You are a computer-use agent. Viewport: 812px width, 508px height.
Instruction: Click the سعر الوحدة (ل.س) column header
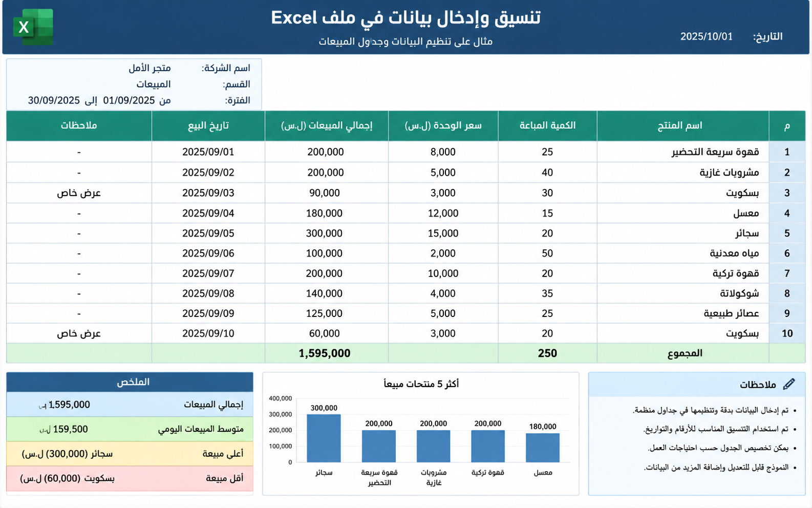tap(443, 126)
